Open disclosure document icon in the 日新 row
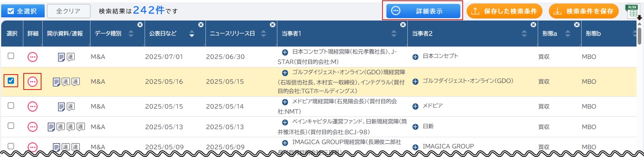This screenshot has height=157, width=644. (51, 127)
